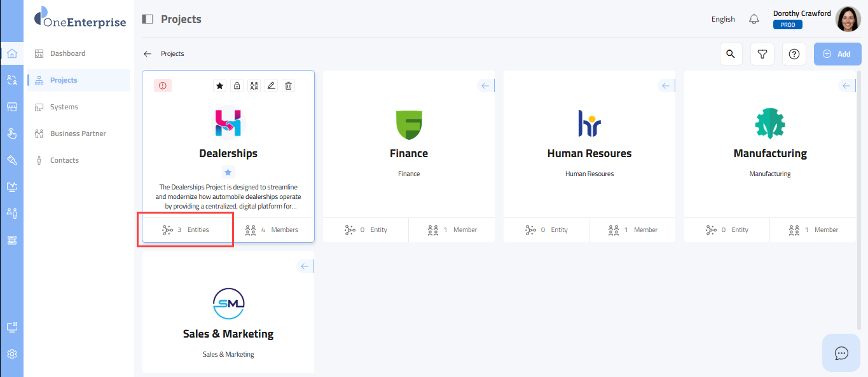
Task: Delete Dealerships project via trash icon
Action: [x=289, y=86]
